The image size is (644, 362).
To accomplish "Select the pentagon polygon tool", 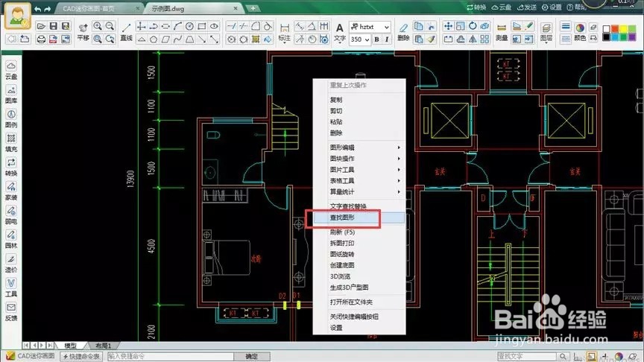I will pos(154,39).
